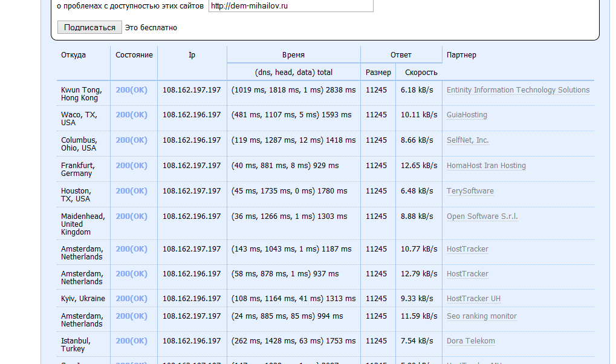Open the SelfNet, Inc. partner link
This screenshot has height=364, width=616.
coord(467,140)
